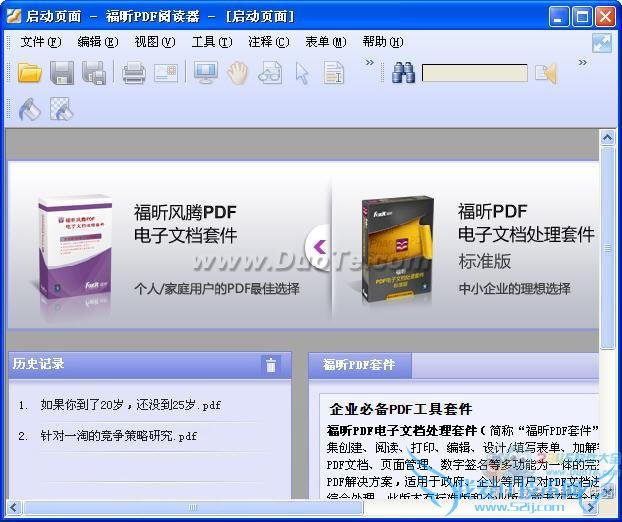
Task: Click the Save As icon next to Save
Action: click(94, 73)
